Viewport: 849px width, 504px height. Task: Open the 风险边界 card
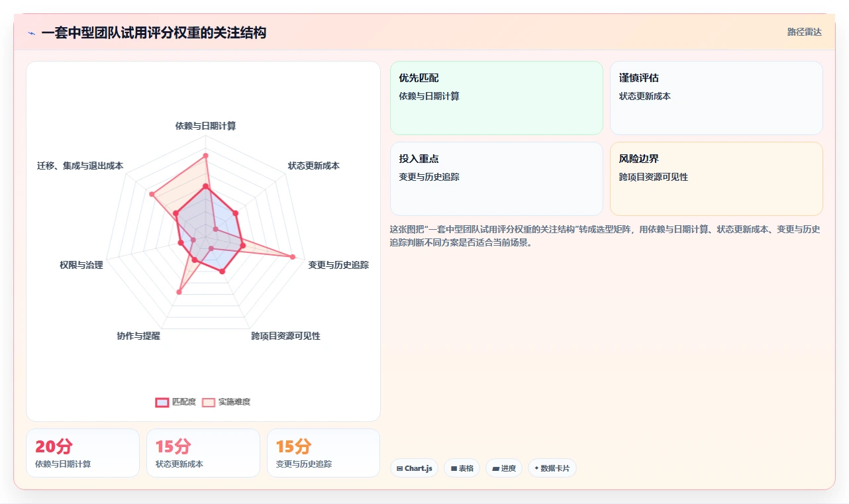(717, 179)
